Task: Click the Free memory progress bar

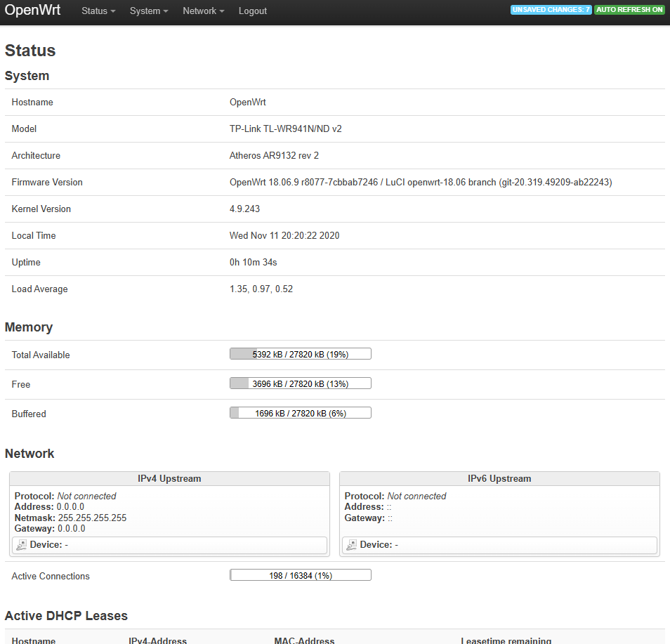Action: 300,383
